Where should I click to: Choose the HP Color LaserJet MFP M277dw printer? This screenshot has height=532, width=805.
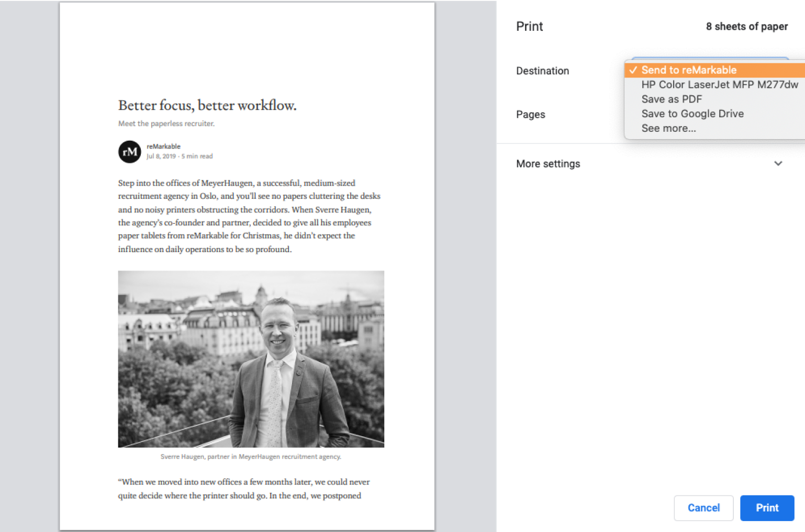719,84
